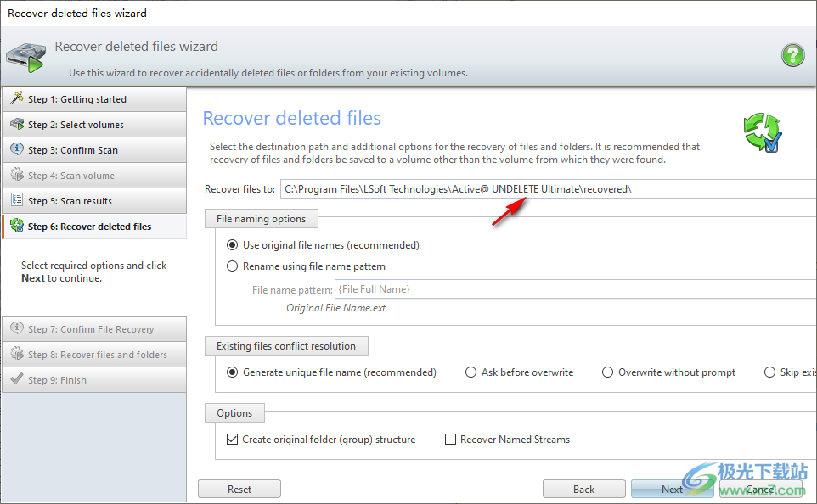Click the list icon beside Step 5
Image resolution: width=817 pixels, height=504 pixels.
(17, 200)
